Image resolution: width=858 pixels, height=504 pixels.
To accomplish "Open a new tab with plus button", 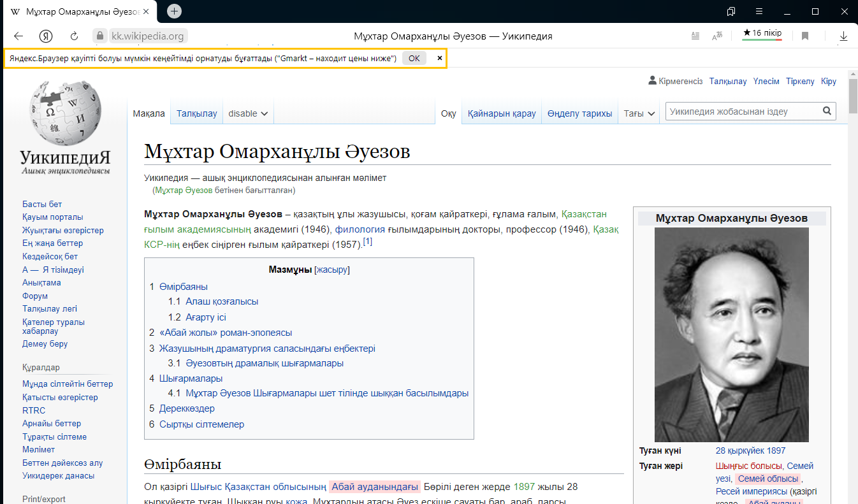I will 174,11.
